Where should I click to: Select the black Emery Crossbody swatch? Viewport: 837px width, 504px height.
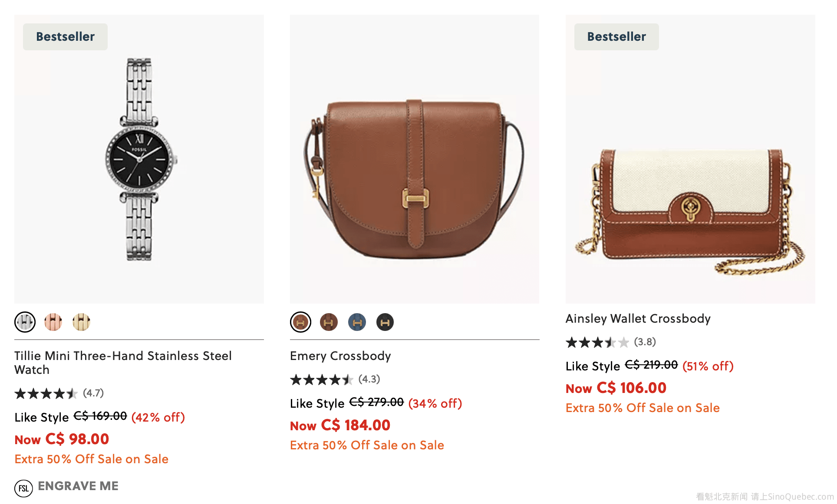coord(385,322)
